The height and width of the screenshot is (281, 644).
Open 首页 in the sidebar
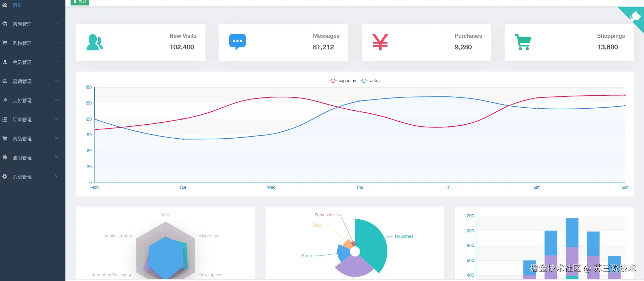[x=17, y=5]
